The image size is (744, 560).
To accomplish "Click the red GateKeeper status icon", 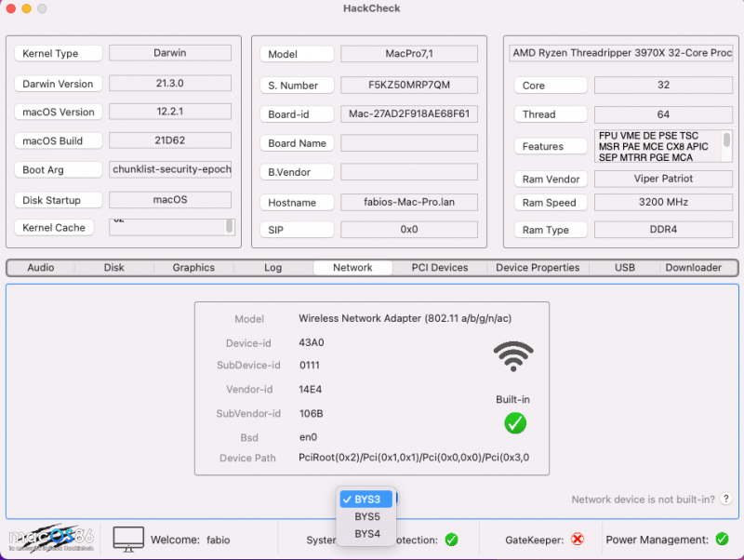I will (x=578, y=540).
